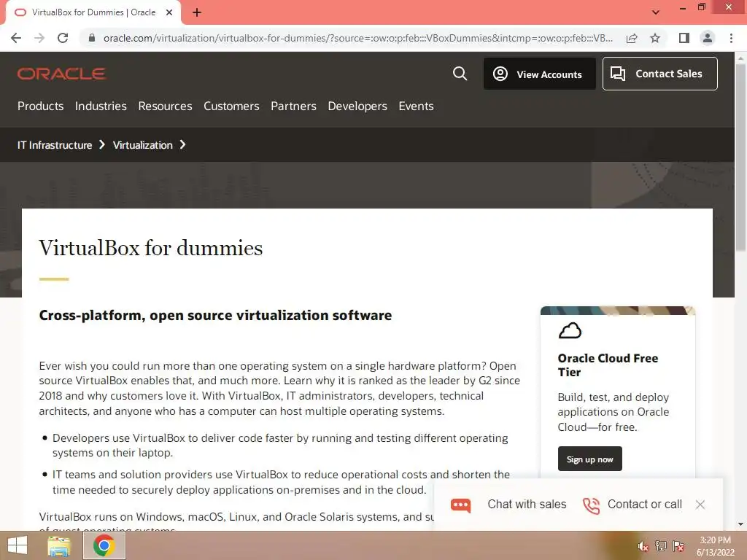Viewport: 747px width, 560px height.
Task: Reload the page
Action: point(63,38)
